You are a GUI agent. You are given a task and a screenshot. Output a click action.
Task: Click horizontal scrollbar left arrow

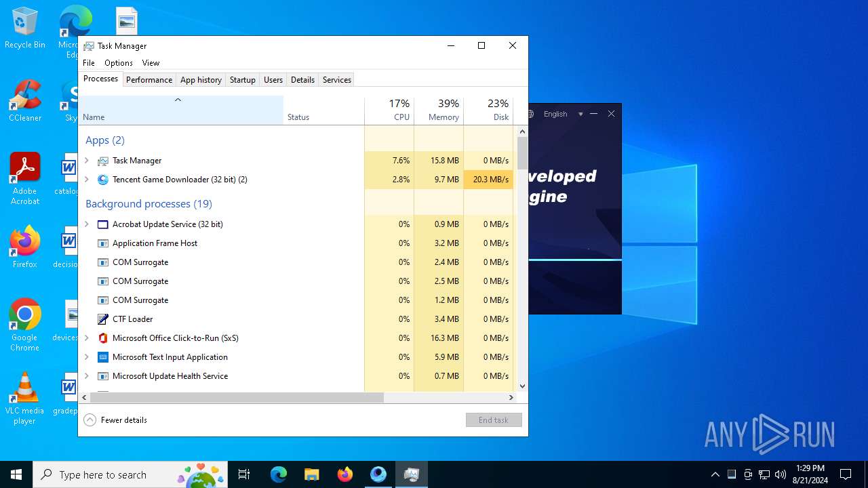point(84,398)
